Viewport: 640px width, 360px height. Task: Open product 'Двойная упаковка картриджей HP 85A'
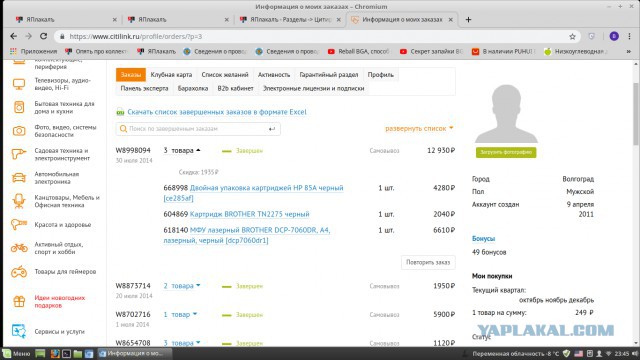point(253,193)
